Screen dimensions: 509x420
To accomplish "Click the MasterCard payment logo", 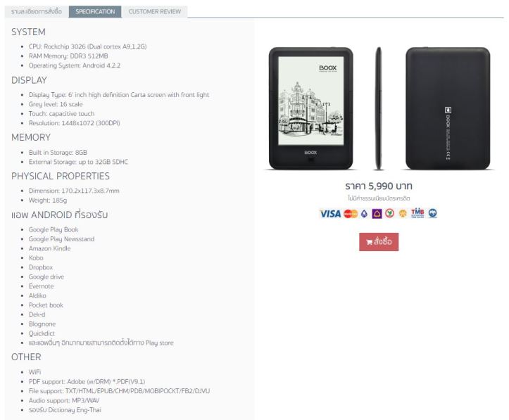I will 351,214.
